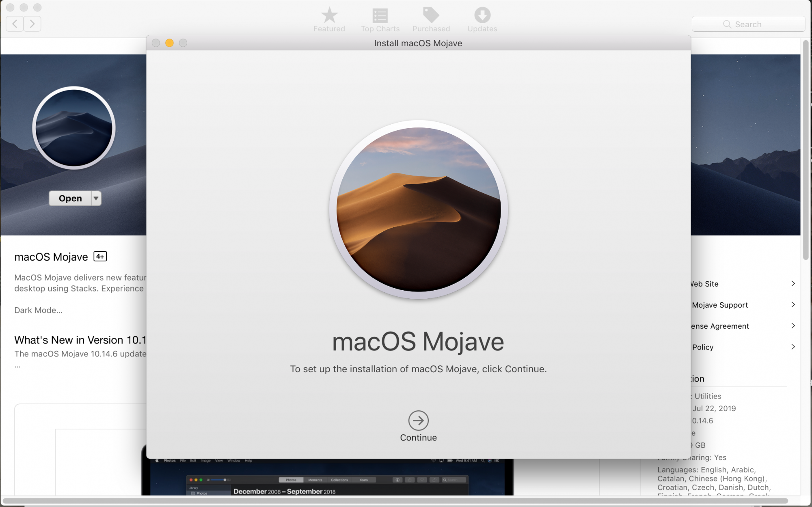Click the Photos screenshot thumbnail
The height and width of the screenshot is (507, 812).
click(327, 477)
